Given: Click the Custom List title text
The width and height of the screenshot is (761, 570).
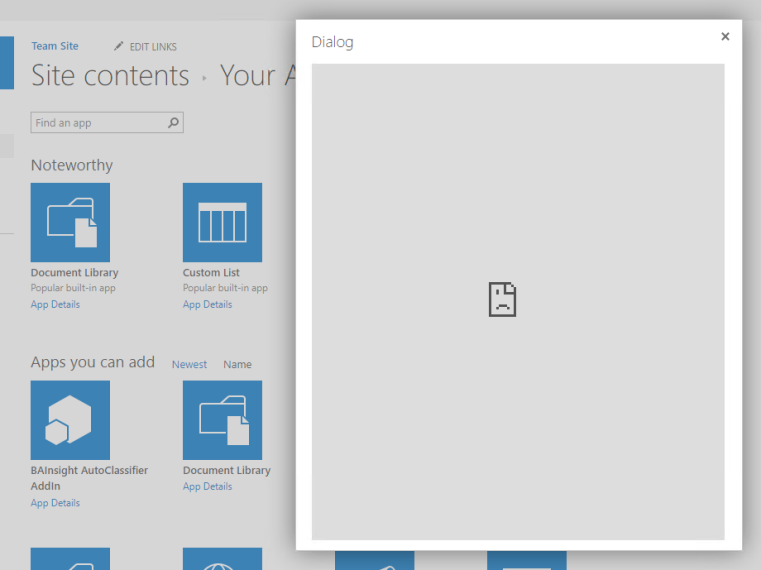Looking at the screenshot, I should (x=211, y=272).
